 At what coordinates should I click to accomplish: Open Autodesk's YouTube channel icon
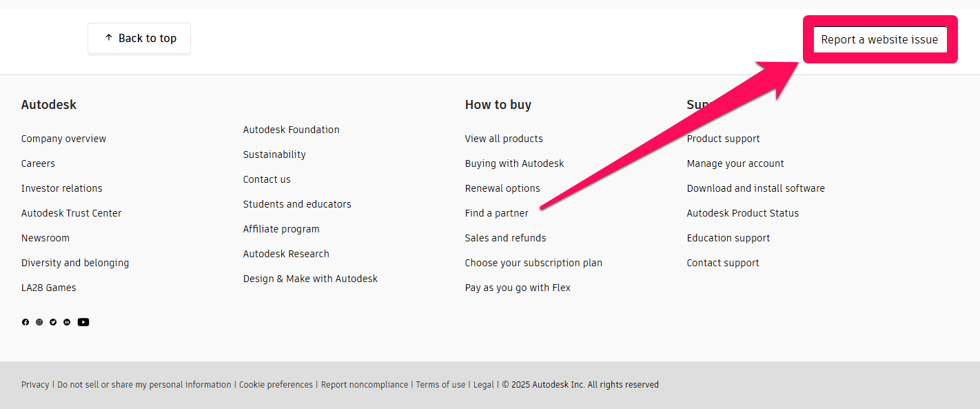tap(83, 322)
